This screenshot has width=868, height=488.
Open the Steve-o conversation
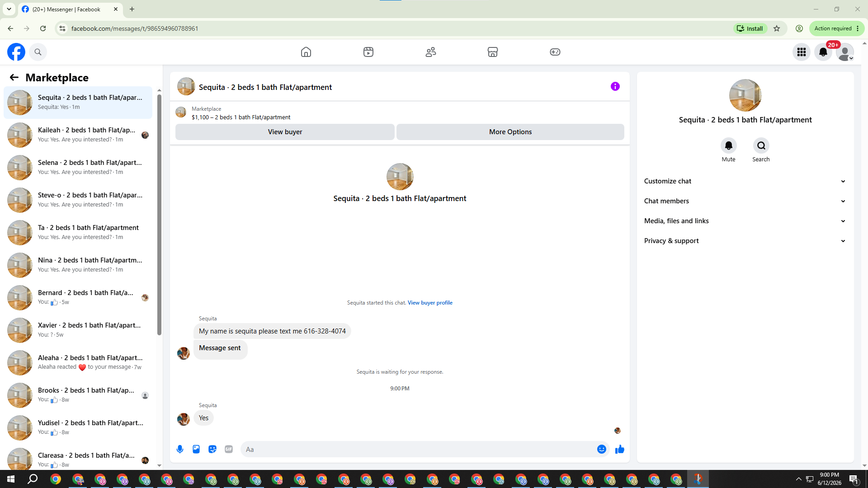[x=78, y=200]
